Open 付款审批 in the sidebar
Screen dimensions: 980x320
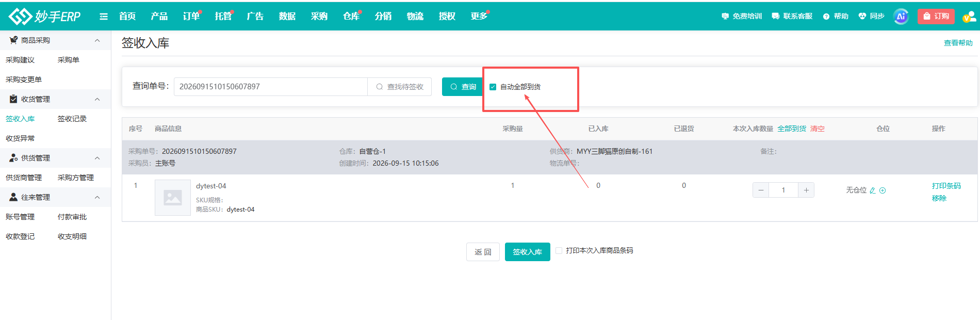click(x=72, y=217)
